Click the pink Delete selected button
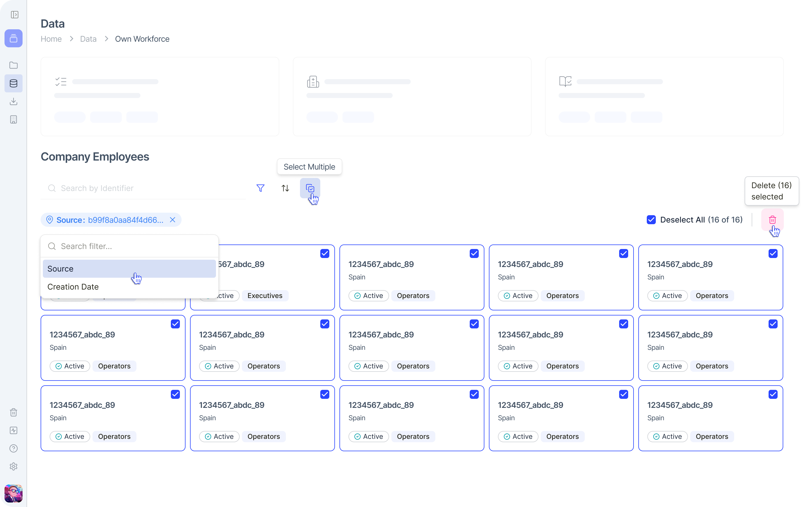This screenshot has width=812, height=507. [x=773, y=220]
